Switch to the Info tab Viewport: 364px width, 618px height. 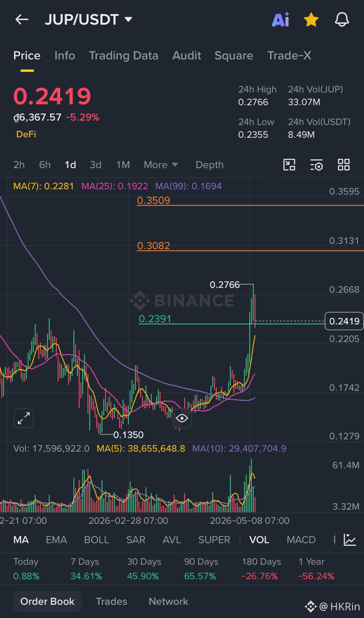point(65,55)
